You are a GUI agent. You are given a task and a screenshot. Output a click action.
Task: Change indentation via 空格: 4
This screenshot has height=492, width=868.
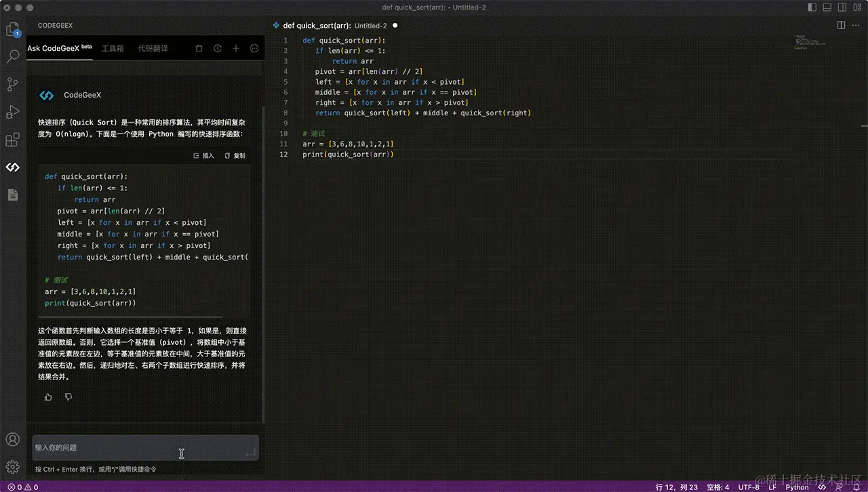[x=718, y=487]
